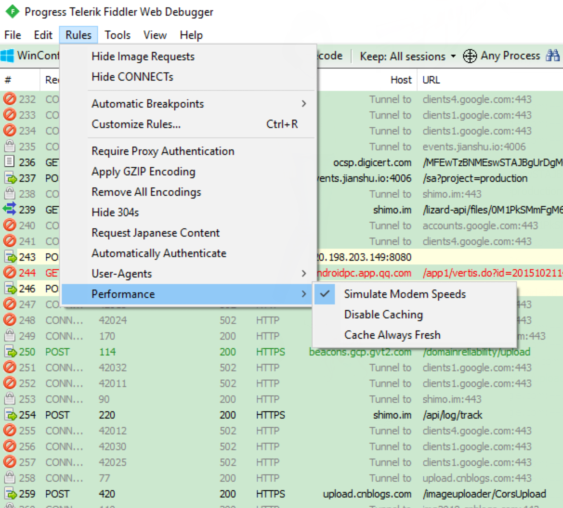Screen dimensions: 563x508
Task: Enable Cache Always Fresh option
Action: (415, 335)
